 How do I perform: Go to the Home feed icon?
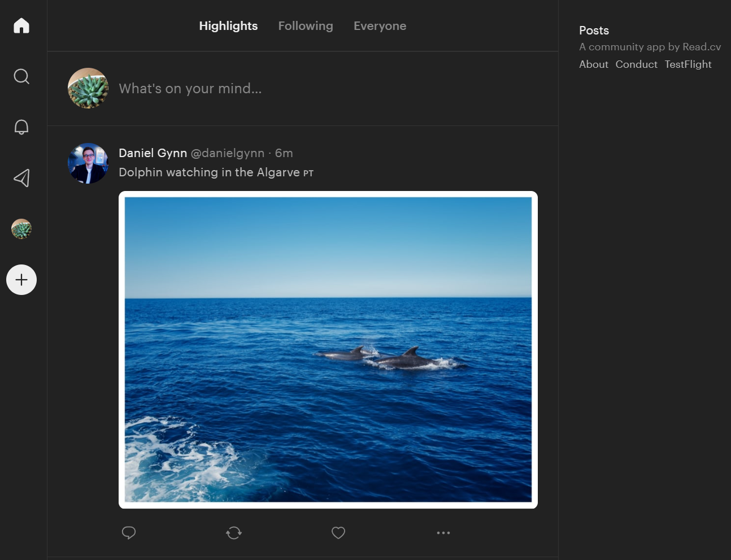pyautogui.click(x=21, y=25)
